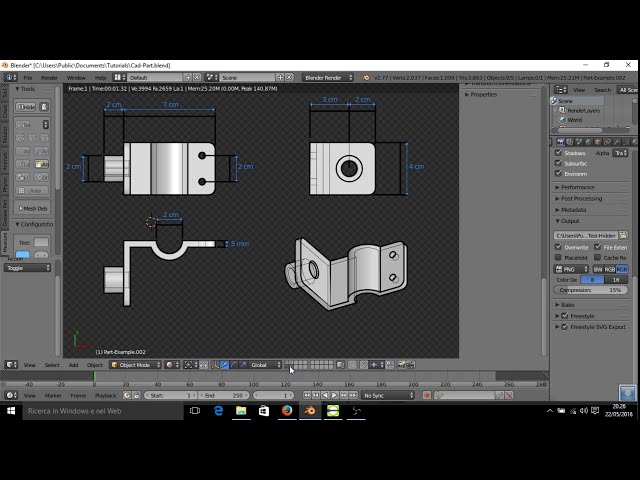Open the Modifiers wrench tab icon

(617, 142)
